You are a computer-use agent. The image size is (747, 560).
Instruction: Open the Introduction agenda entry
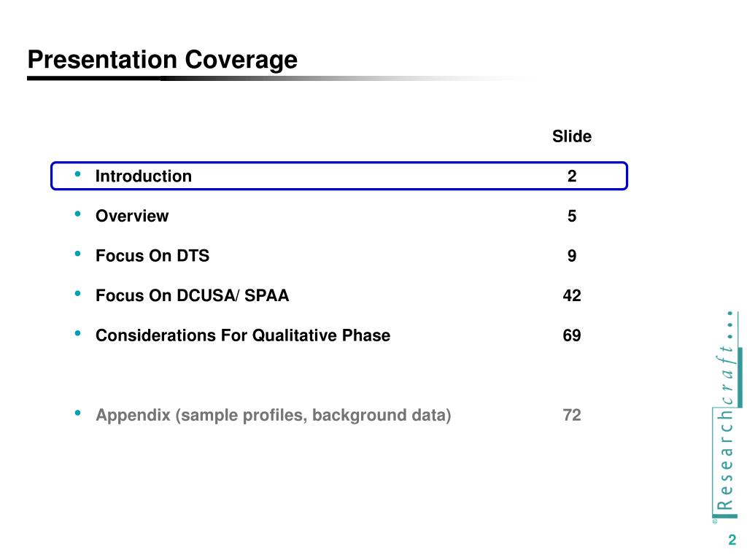144,176
